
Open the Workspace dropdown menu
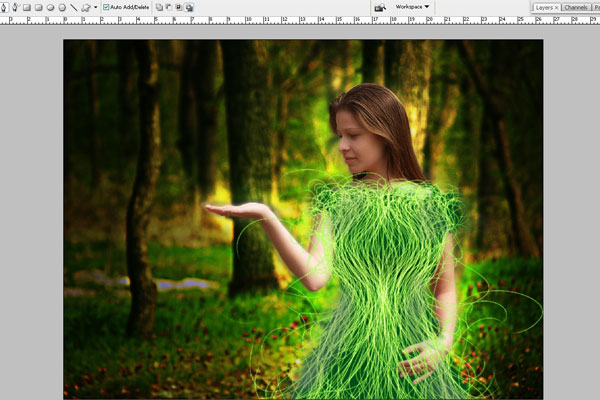pos(411,7)
